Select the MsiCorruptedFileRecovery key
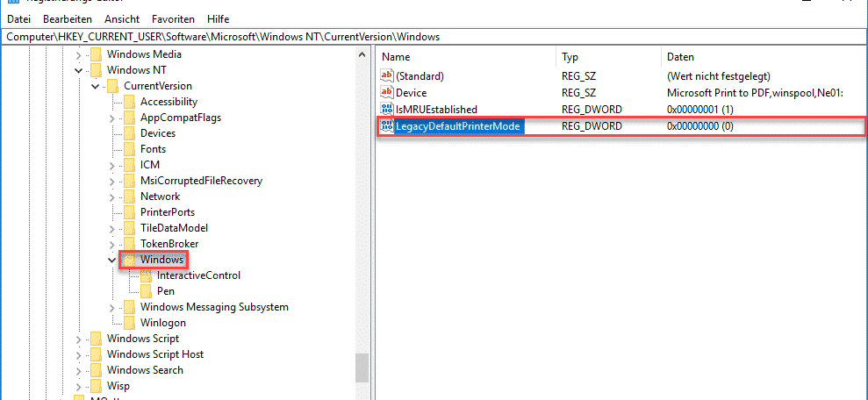868x400 pixels. [201, 181]
